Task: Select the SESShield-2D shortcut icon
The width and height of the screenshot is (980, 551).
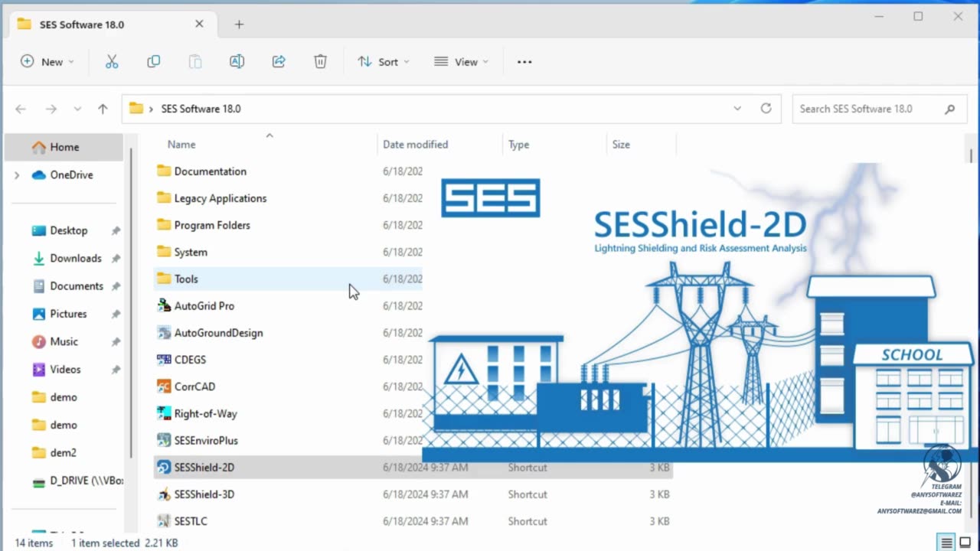Action: tap(164, 468)
